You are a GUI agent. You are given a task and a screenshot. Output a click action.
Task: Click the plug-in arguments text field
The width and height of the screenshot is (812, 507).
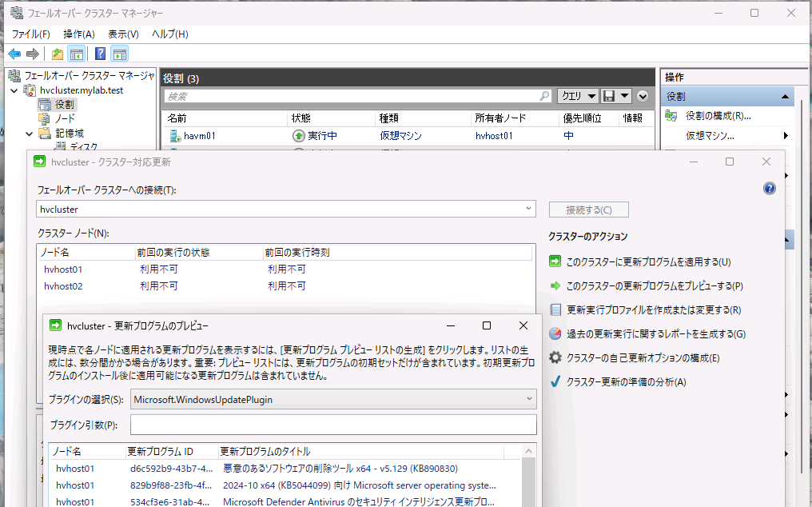(333, 425)
